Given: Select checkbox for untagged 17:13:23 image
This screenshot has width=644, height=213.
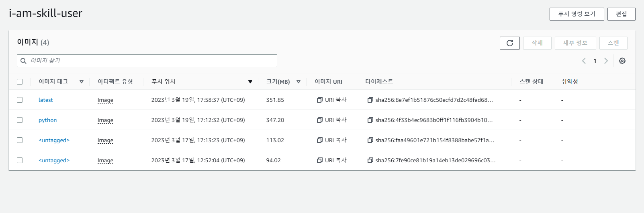Looking at the screenshot, I should pyautogui.click(x=20, y=140).
